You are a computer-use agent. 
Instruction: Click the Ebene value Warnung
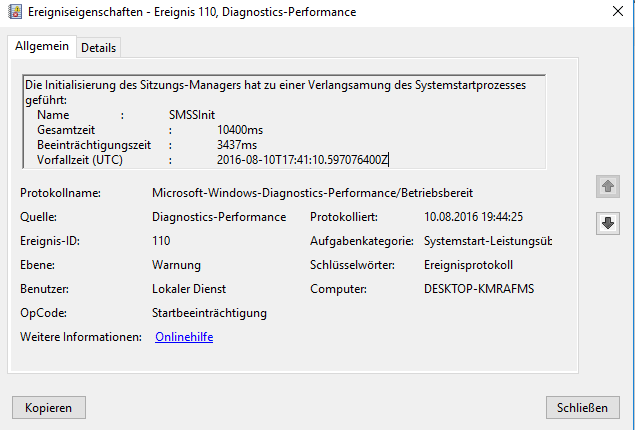click(176, 265)
